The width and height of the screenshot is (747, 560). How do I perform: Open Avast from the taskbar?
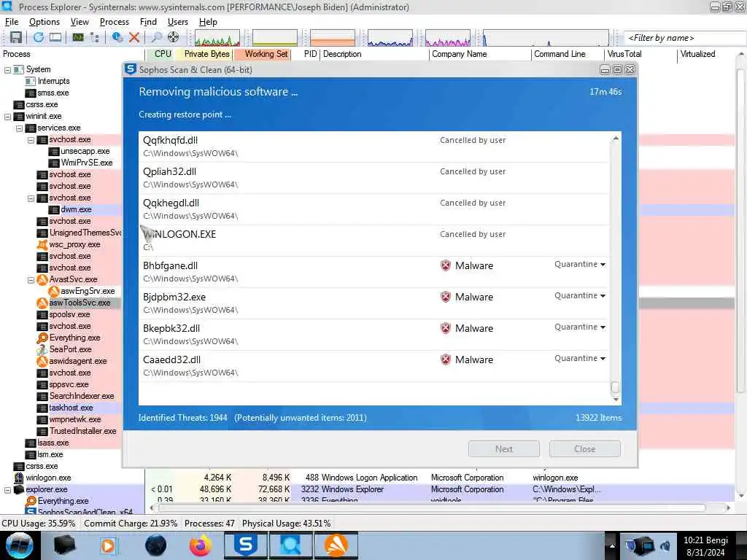click(336, 545)
